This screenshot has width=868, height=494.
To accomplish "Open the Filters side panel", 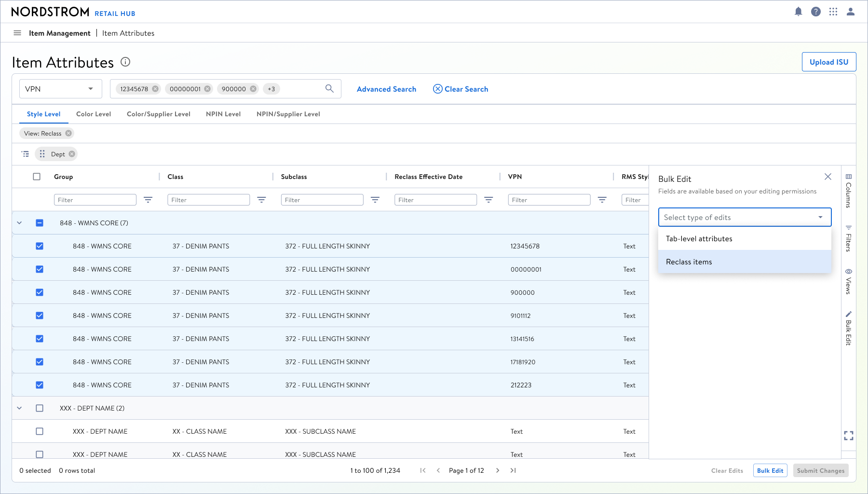I will pos(849,238).
